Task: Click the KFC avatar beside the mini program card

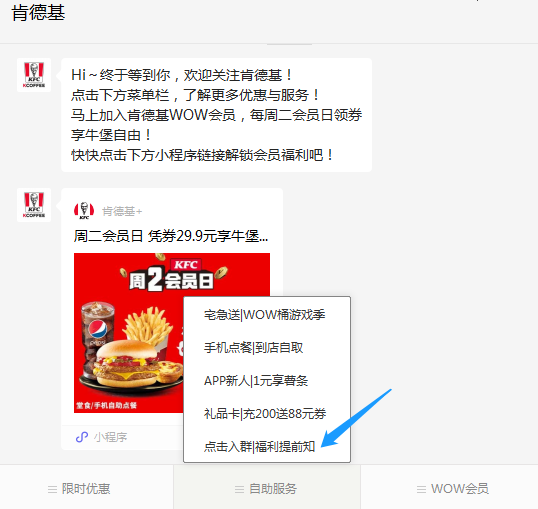Action: pyautogui.click(x=34, y=205)
